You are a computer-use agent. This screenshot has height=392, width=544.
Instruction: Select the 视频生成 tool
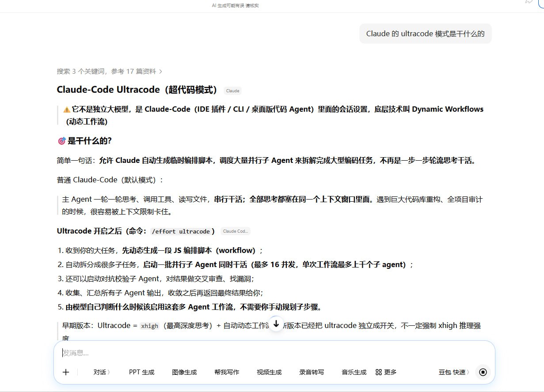click(x=269, y=372)
